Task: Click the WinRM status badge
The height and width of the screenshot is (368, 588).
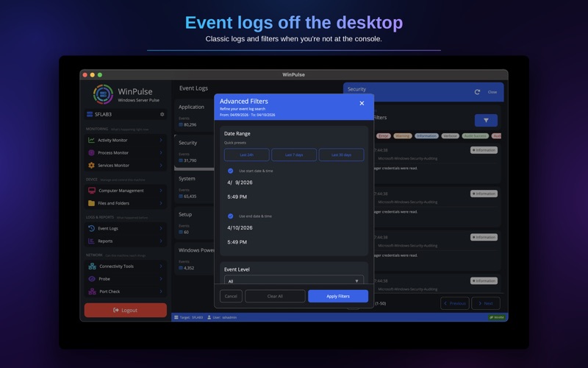Action: tap(497, 317)
